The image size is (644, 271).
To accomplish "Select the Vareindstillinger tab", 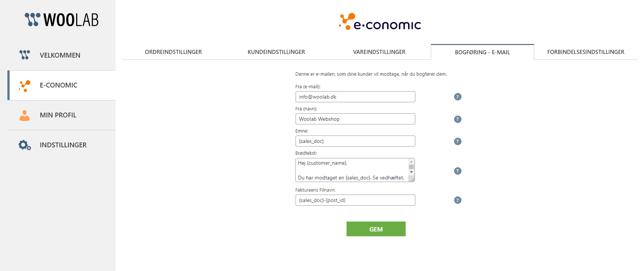I will (x=379, y=52).
